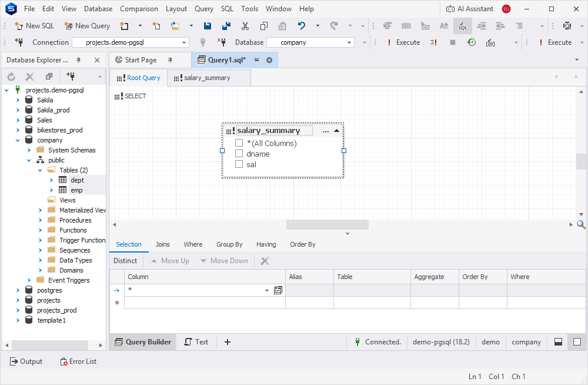Click the Save icon in toolbar
Image resolution: width=588 pixels, height=385 pixels.
click(x=207, y=26)
